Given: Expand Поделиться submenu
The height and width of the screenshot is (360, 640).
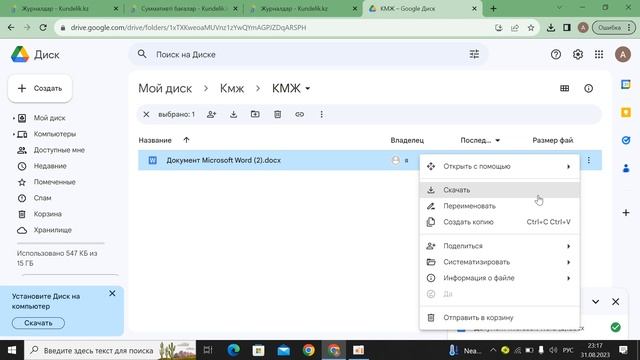Looking at the screenshot, I should coord(568,246).
